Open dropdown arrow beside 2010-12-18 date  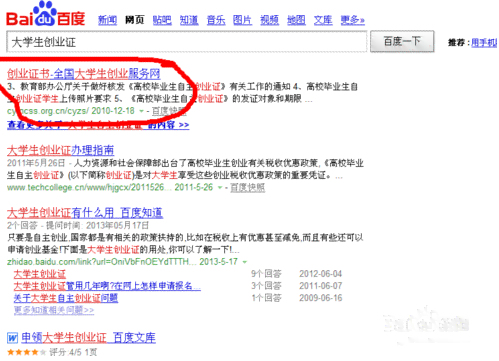141,111
